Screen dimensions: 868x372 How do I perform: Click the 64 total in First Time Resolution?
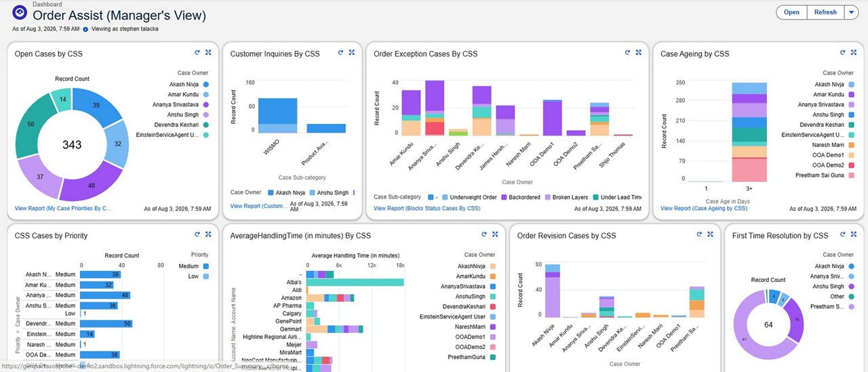pos(768,325)
